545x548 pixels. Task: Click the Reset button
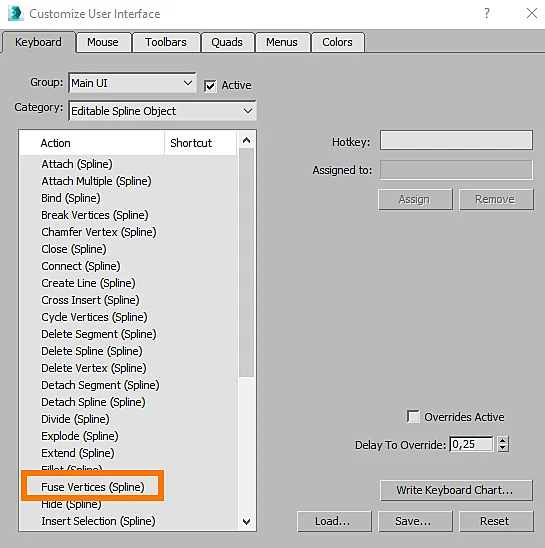(x=496, y=521)
